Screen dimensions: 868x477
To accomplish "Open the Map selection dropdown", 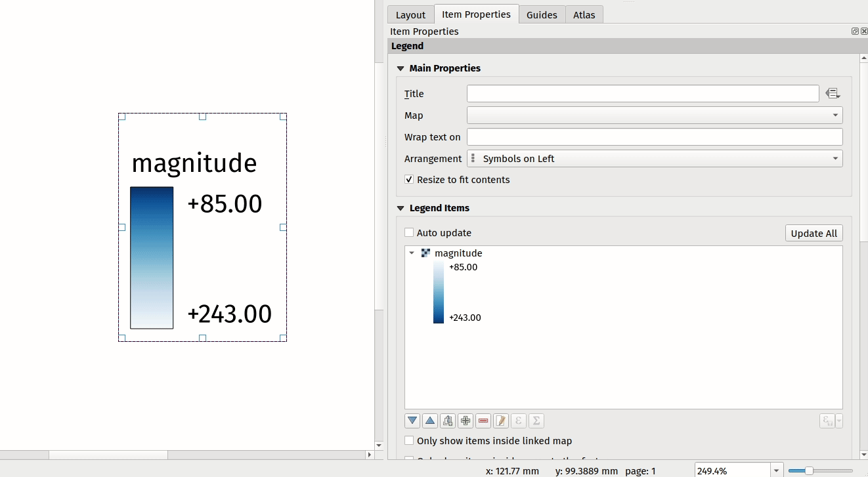I will [655, 115].
